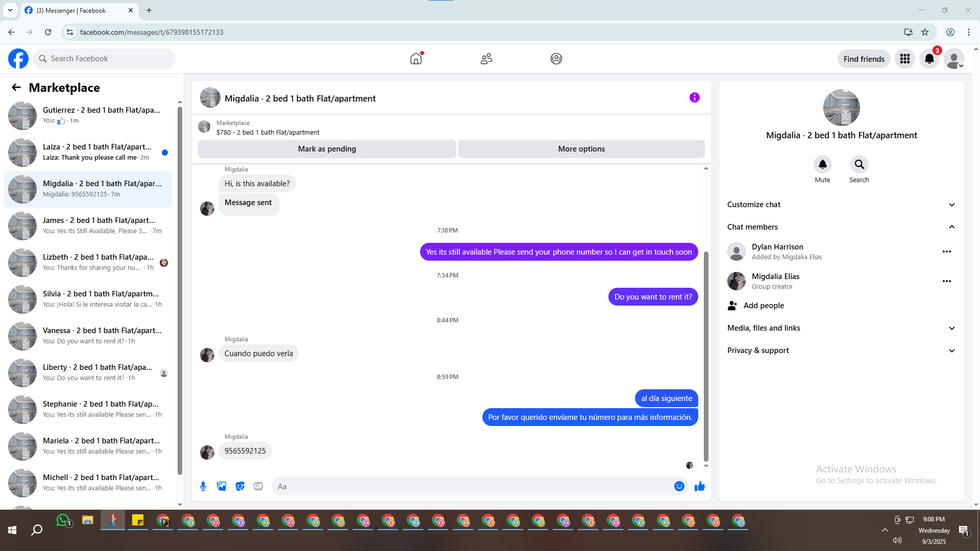Expand Privacy & support section
This screenshot has width=980, height=551.
pyautogui.click(x=842, y=350)
